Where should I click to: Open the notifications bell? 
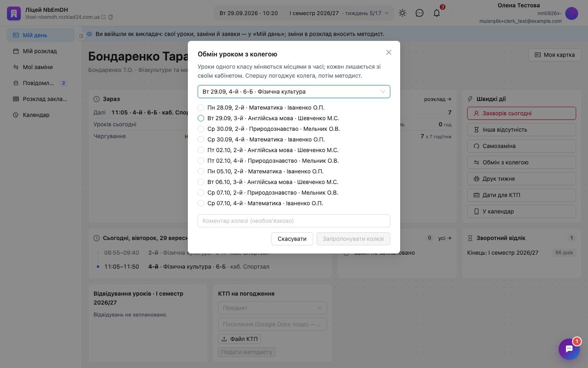437,13
